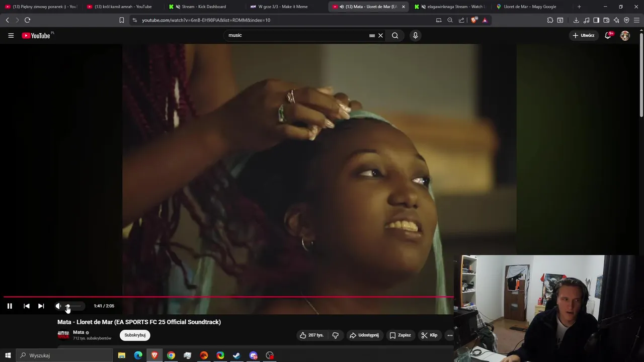644x362 pixels.
Task: Open Brave VPN shield icon
Action: pyautogui.click(x=626, y=20)
